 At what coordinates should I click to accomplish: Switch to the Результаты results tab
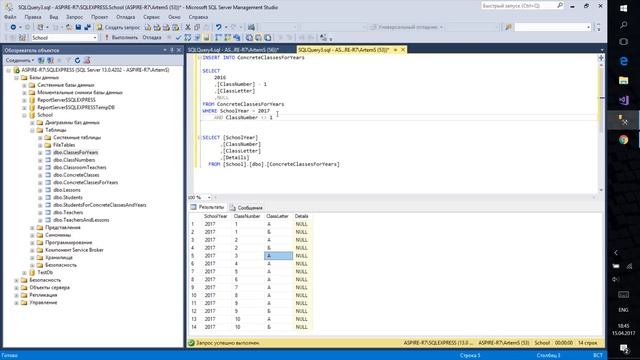pyautogui.click(x=207, y=207)
